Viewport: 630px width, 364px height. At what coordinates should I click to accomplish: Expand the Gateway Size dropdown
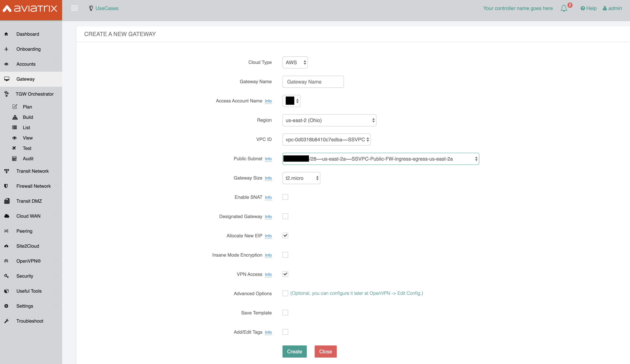coord(301,178)
